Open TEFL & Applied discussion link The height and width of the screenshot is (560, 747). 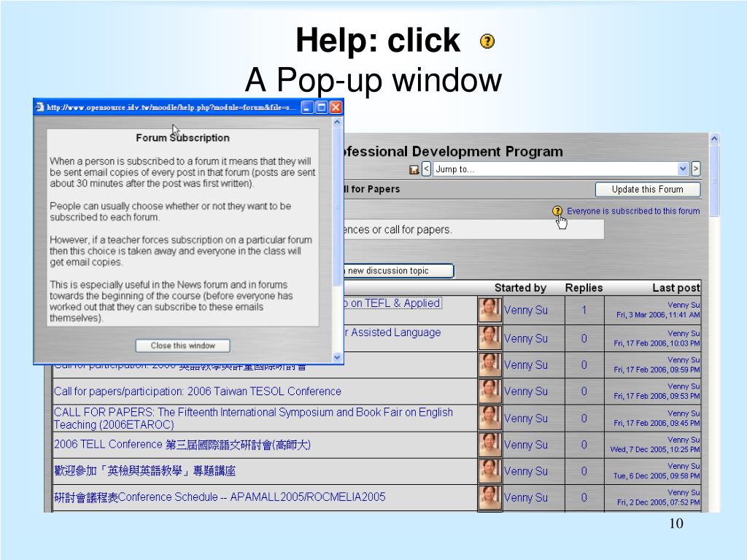392,303
